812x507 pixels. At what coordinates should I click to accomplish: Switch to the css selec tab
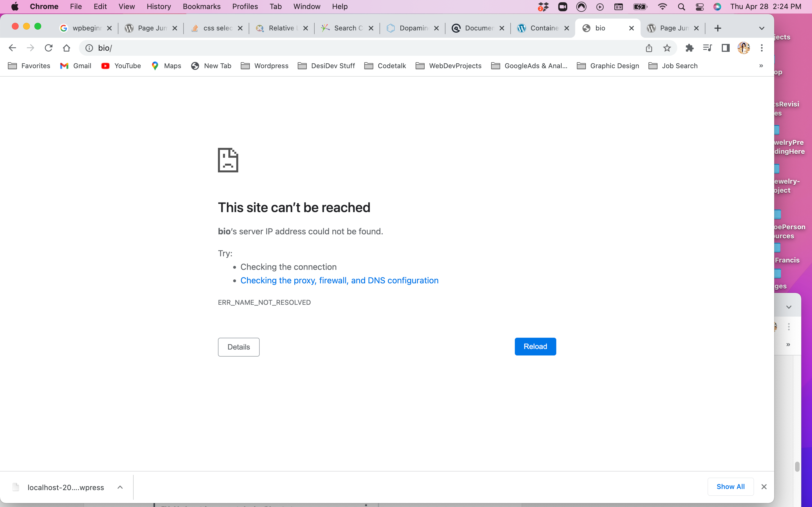pos(217,28)
